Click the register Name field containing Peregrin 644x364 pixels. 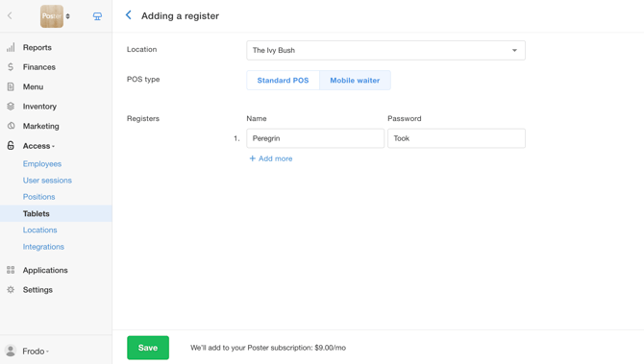coord(315,138)
